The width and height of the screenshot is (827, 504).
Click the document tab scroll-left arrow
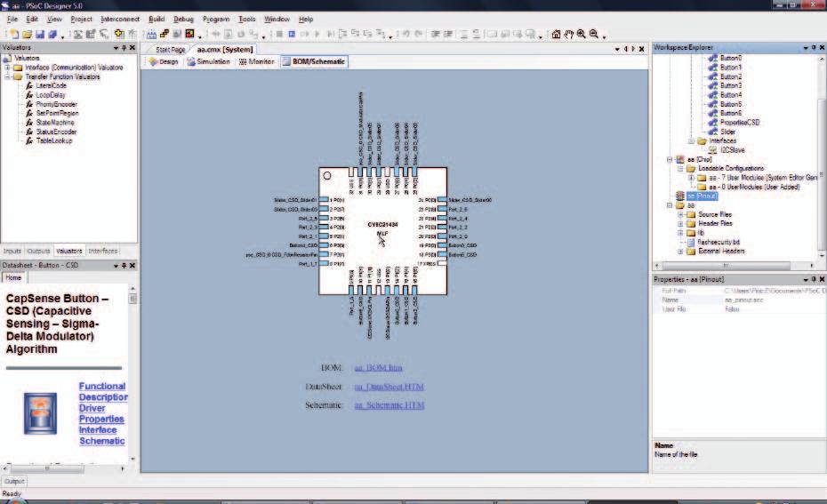[x=626, y=49]
